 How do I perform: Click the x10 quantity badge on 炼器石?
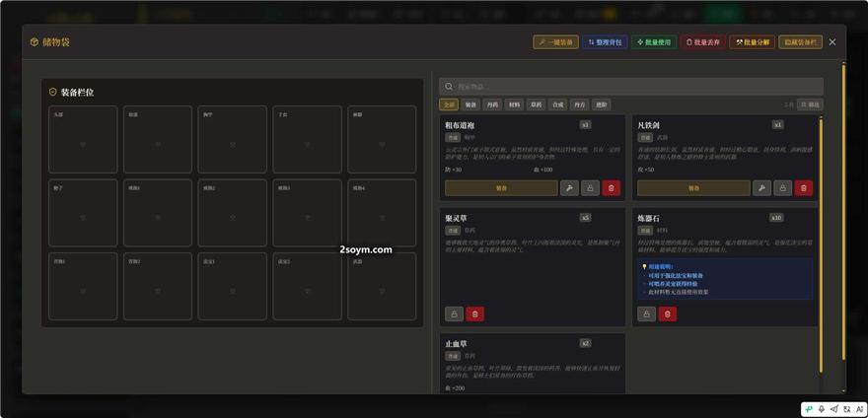[776, 218]
